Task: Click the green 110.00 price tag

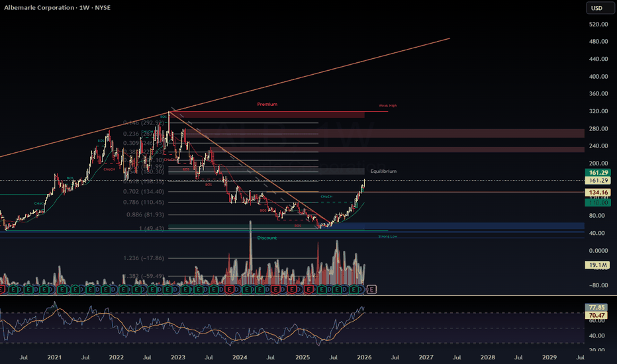Action: (x=598, y=203)
